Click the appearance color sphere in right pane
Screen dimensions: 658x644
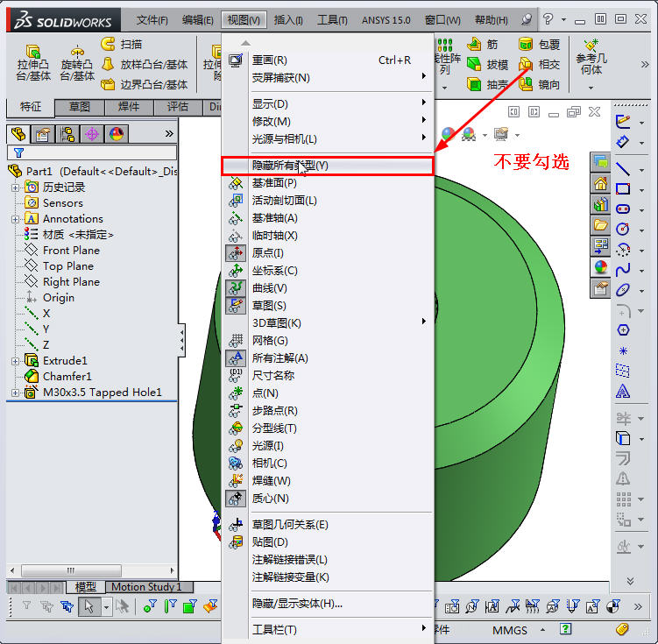[600, 267]
